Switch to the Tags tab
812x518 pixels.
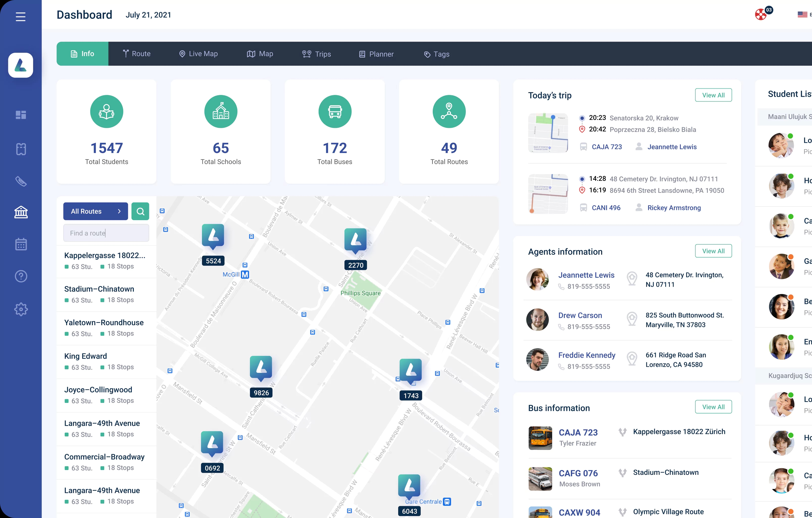click(x=436, y=54)
